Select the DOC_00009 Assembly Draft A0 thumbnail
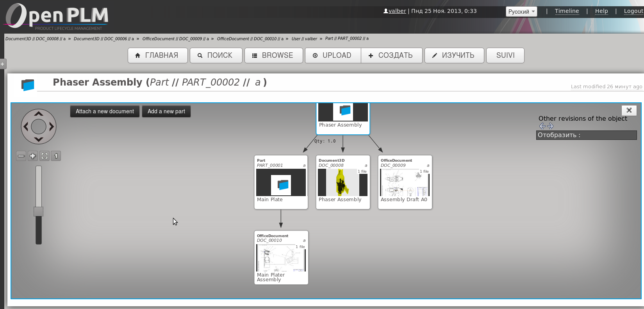This screenshot has height=309, width=644. [x=405, y=182]
